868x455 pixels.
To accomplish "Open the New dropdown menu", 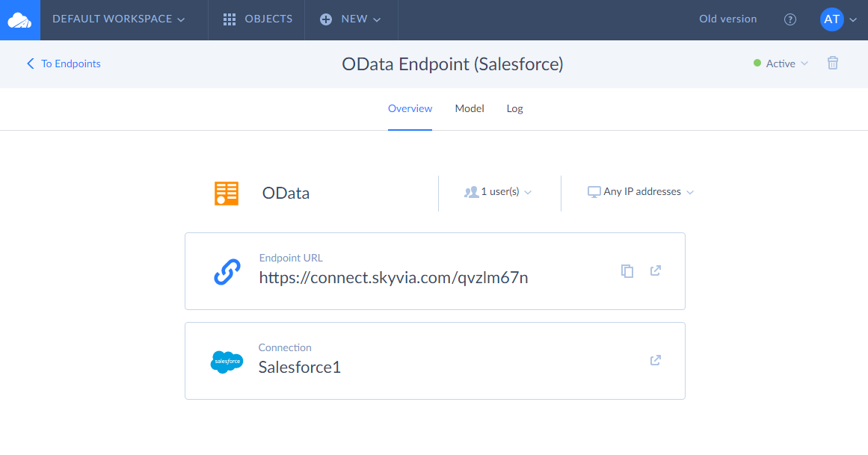I will click(350, 19).
